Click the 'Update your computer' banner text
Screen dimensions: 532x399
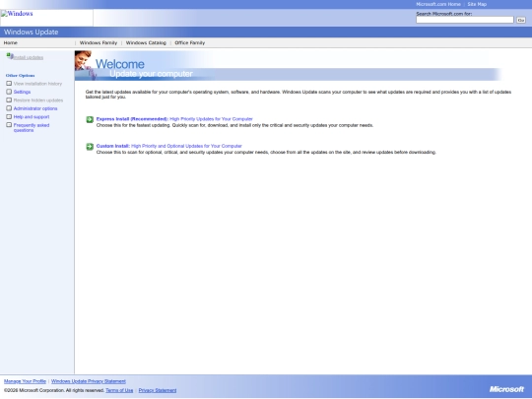pyautogui.click(x=151, y=74)
